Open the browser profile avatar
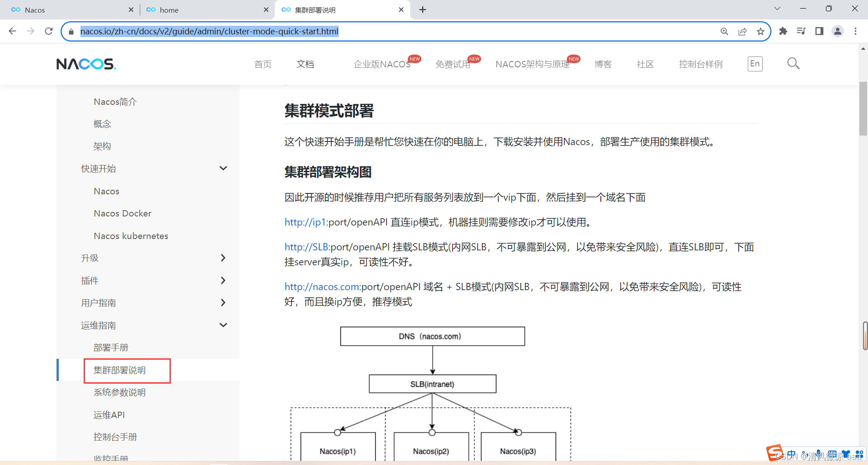The width and height of the screenshot is (868, 465). [x=837, y=31]
